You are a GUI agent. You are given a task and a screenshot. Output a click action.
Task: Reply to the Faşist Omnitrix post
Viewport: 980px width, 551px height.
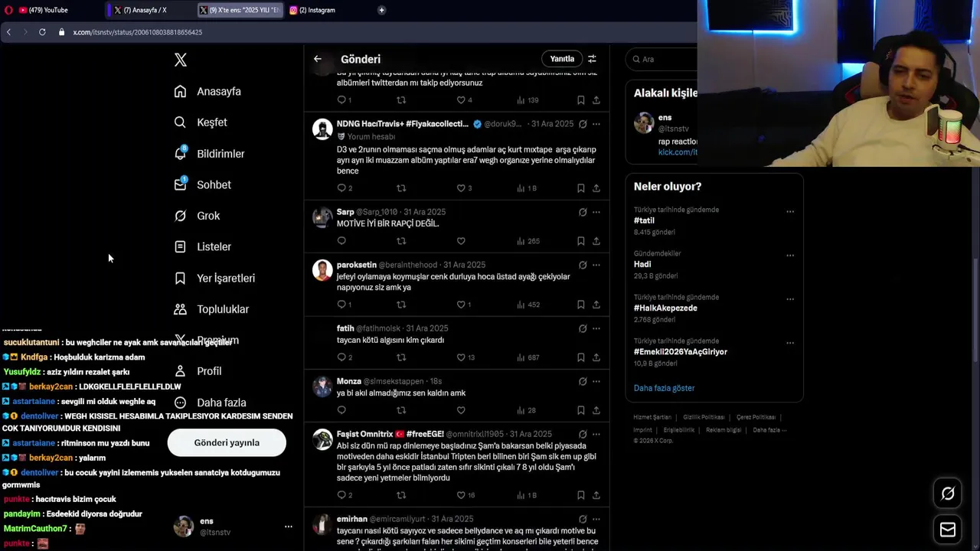(x=341, y=495)
